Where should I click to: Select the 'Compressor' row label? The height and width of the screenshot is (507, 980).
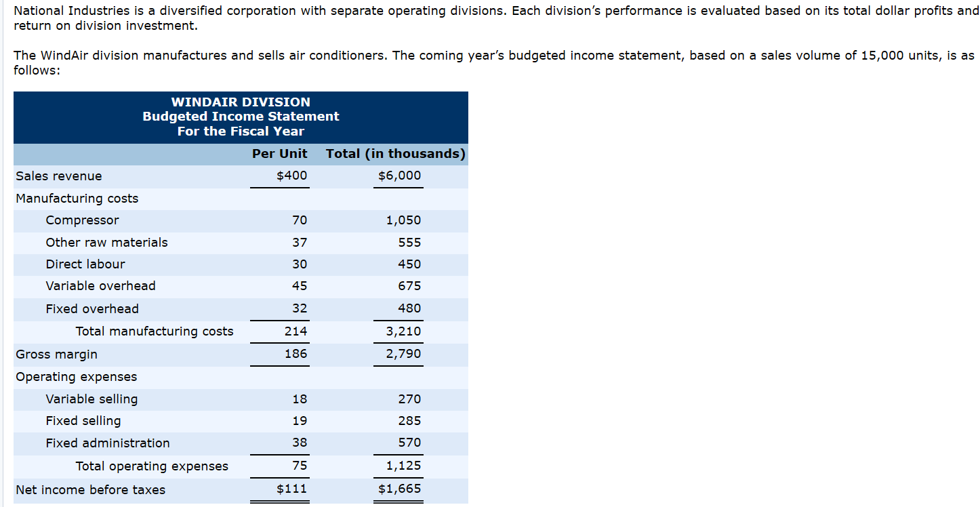click(82, 220)
